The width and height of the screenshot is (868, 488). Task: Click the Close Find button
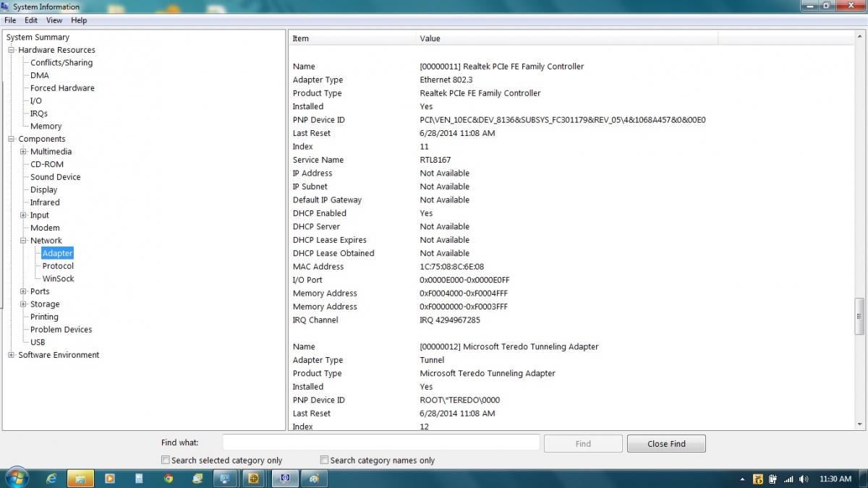click(666, 444)
